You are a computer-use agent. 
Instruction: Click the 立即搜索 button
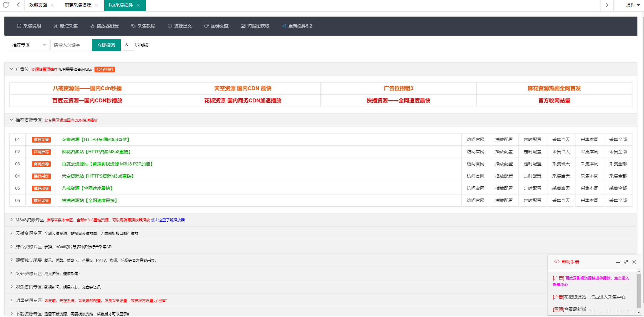tap(106, 45)
